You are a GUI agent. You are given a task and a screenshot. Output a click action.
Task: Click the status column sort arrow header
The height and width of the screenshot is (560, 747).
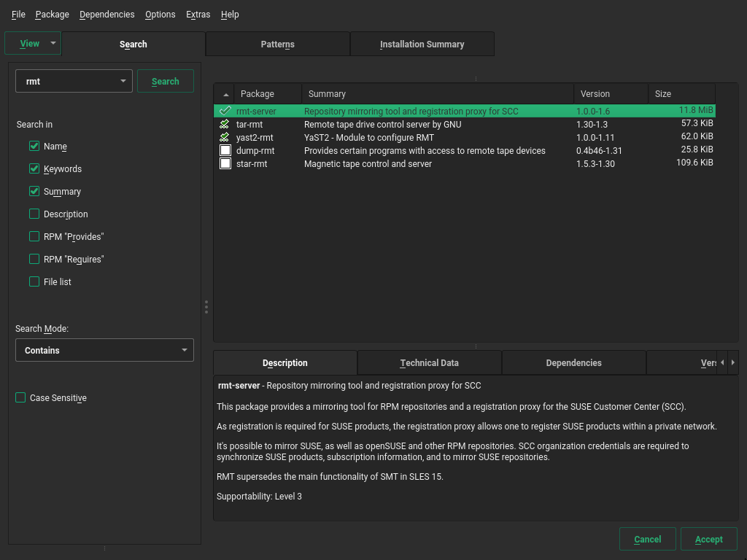225,94
